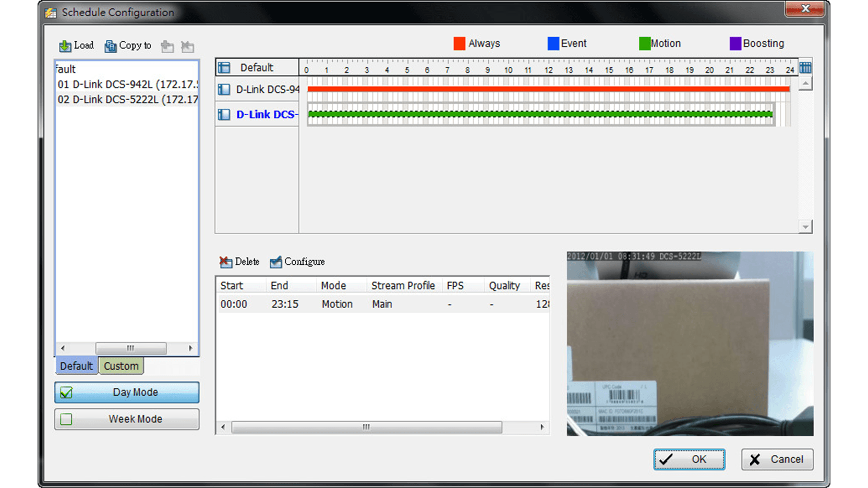
Task: Click the Default row icon in timeline header
Action: click(224, 68)
